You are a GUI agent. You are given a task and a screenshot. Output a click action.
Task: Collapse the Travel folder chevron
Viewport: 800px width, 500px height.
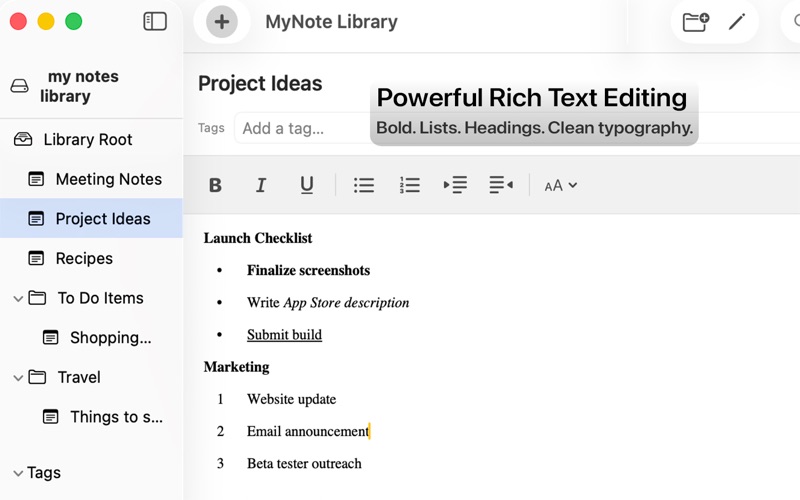coord(18,378)
